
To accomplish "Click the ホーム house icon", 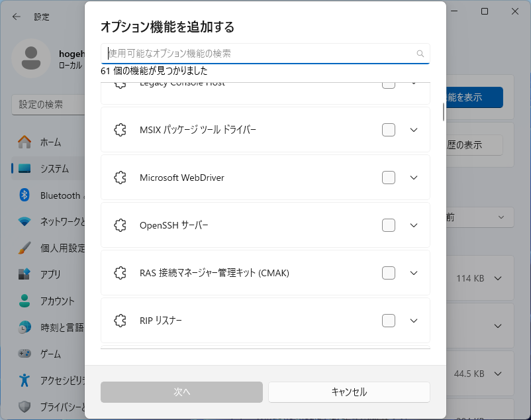I will click(24, 142).
